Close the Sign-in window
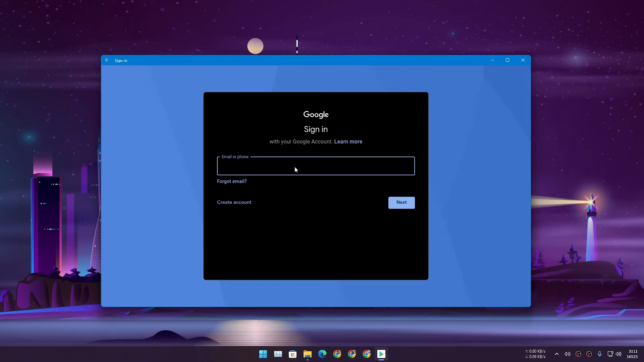Image resolution: width=644 pixels, height=362 pixels. [523, 60]
